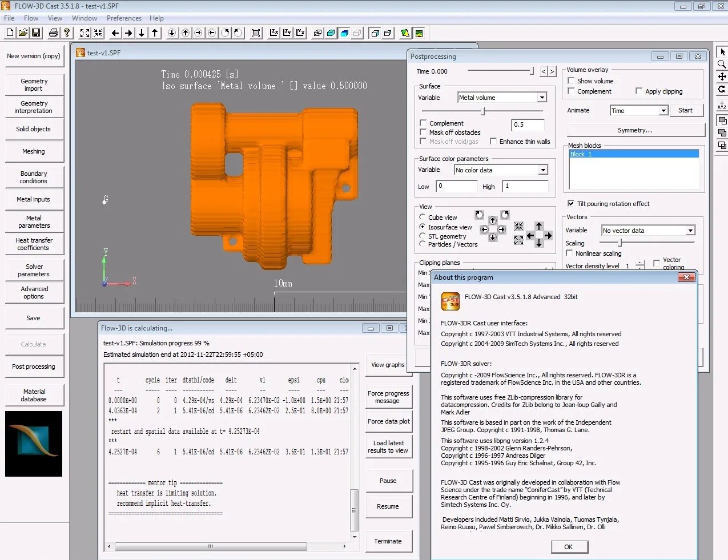Pan view up with the toolbar arrow

coord(155,33)
